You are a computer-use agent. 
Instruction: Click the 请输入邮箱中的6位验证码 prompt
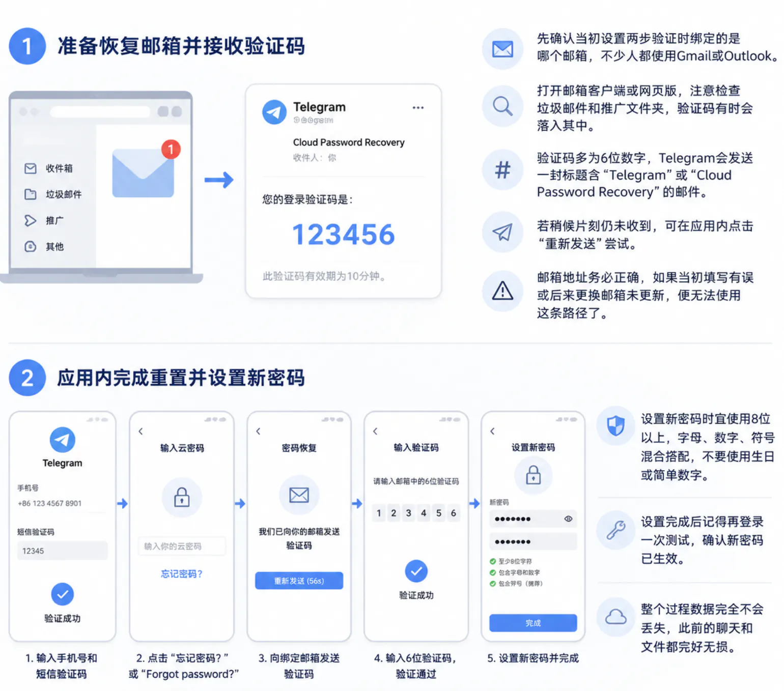(x=416, y=481)
